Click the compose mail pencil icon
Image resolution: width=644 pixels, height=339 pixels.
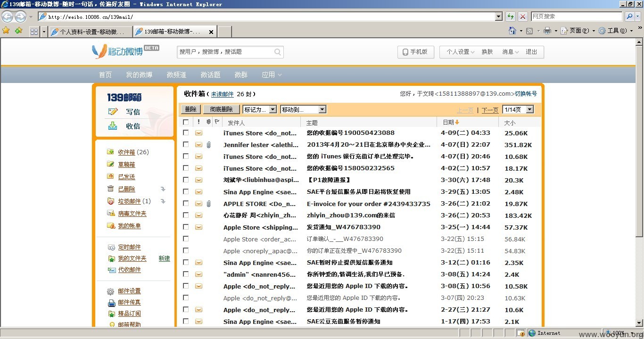point(113,112)
